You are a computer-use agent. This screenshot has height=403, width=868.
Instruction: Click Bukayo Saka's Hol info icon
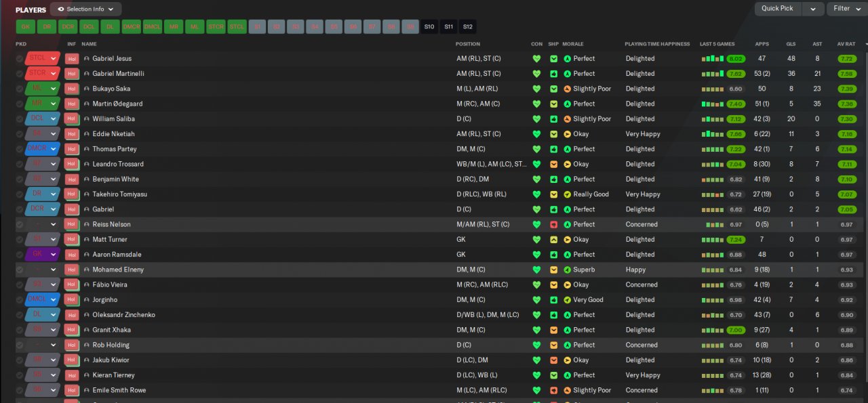tap(72, 89)
